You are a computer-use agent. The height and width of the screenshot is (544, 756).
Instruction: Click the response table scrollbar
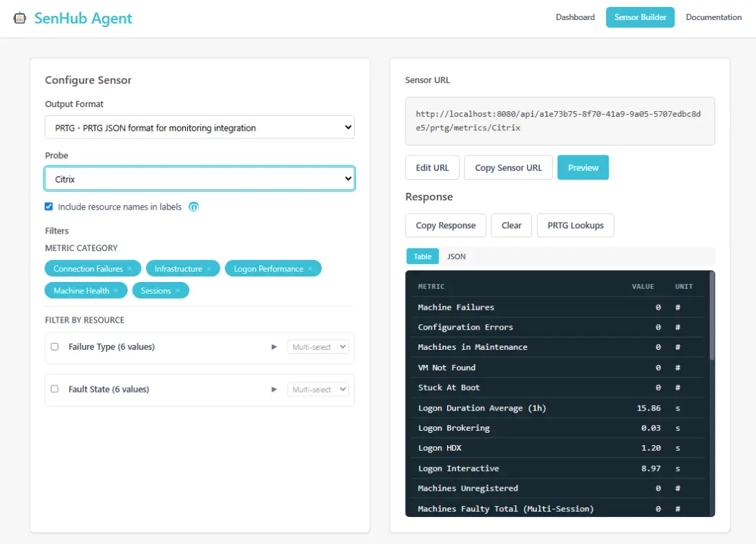[x=712, y=316]
